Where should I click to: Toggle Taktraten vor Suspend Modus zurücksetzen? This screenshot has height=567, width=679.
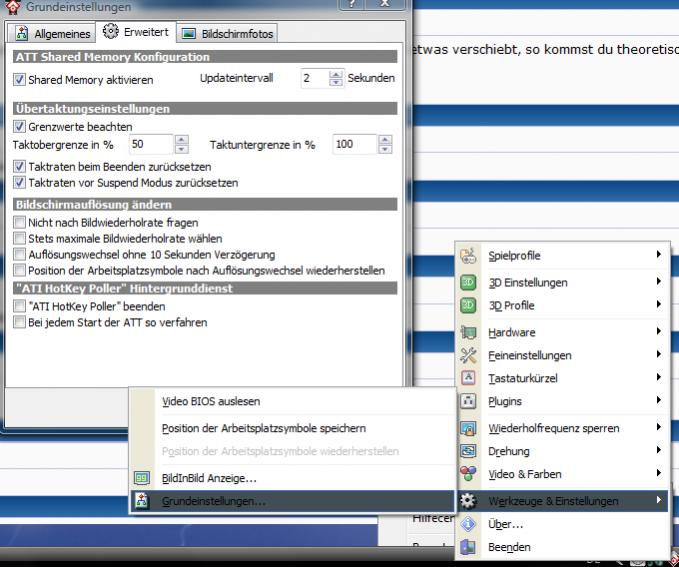[x=19, y=182]
